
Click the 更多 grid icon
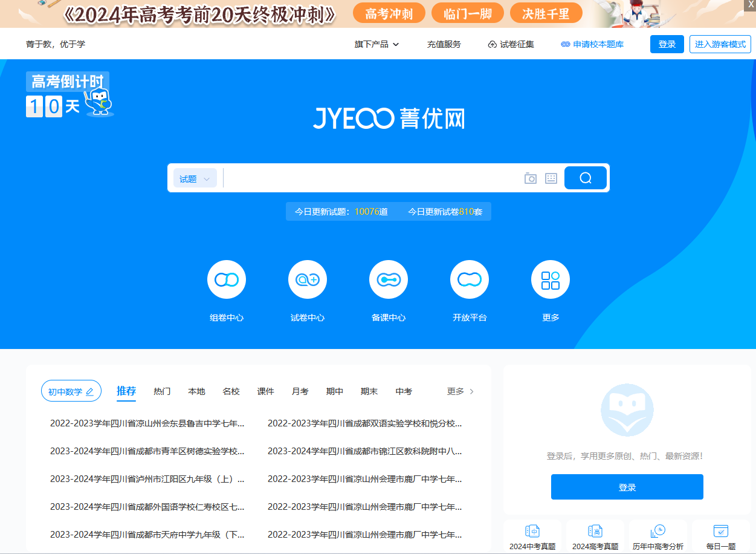551,279
